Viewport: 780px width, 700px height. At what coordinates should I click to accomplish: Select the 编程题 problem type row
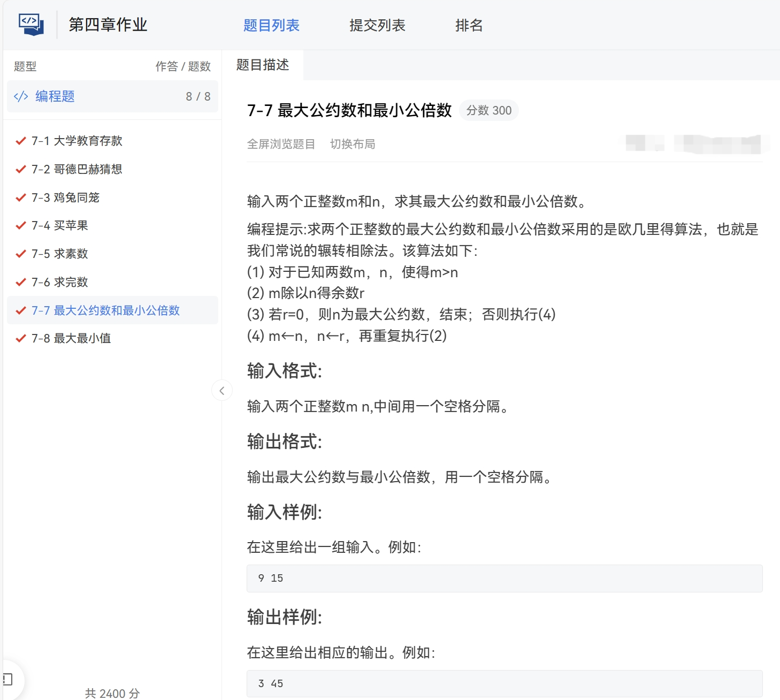(112, 96)
